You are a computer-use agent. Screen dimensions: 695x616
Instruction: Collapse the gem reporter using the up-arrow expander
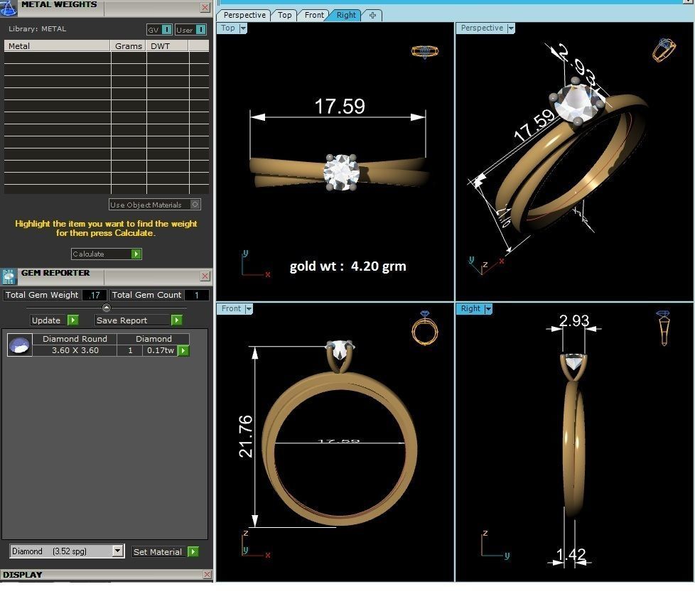tap(107, 308)
